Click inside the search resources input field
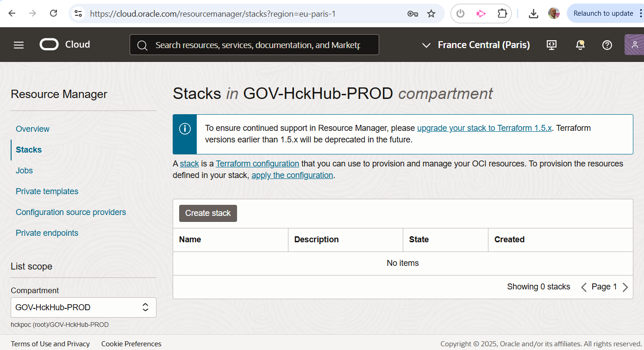The image size is (644, 350). click(255, 44)
